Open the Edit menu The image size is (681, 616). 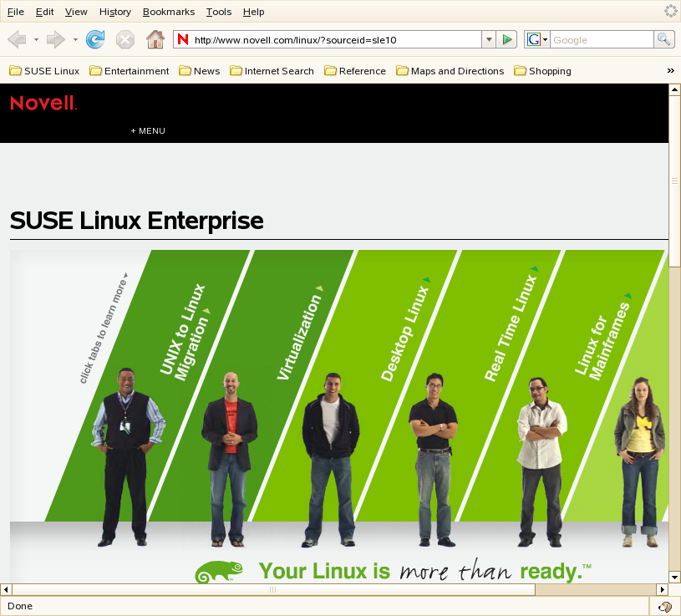click(x=44, y=12)
